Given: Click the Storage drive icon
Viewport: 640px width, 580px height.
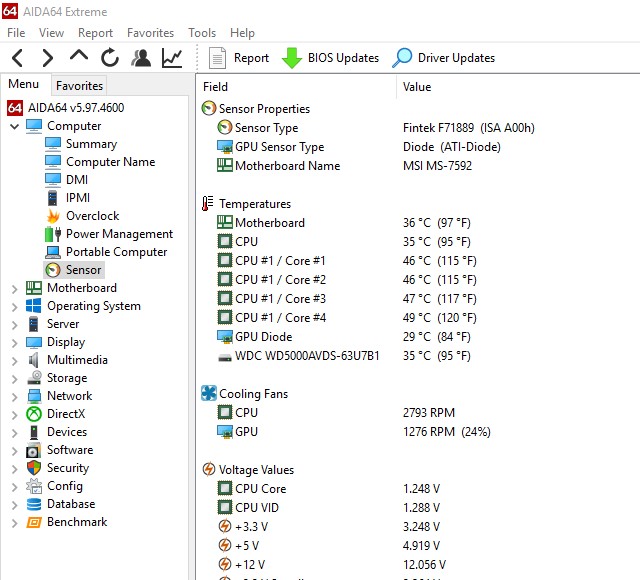Looking at the screenshot, I should [x=34, y=378].
